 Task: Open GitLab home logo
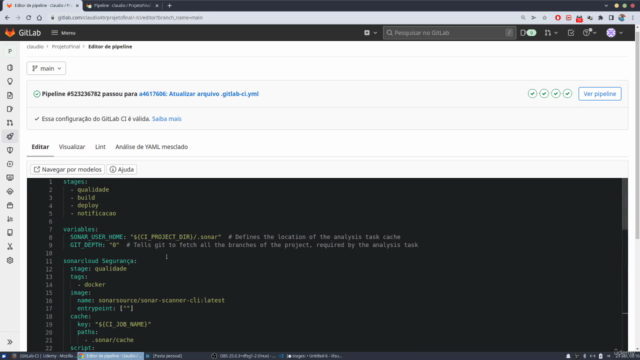click(x=23, y=33)
